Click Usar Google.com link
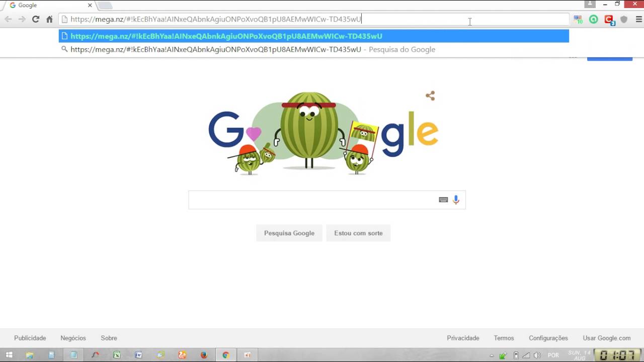Viewport: 644px width, 362px height. [607, 338]
